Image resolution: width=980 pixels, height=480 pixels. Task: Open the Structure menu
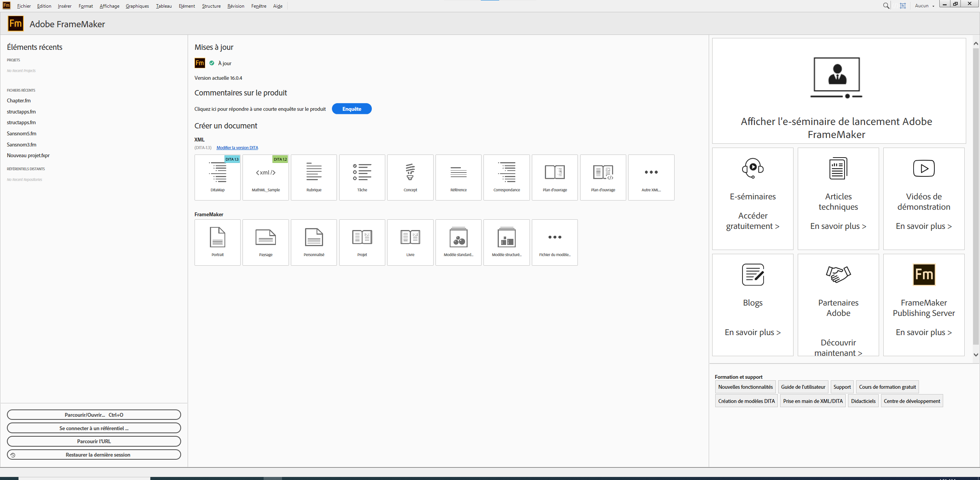click(x=211, y=6)
